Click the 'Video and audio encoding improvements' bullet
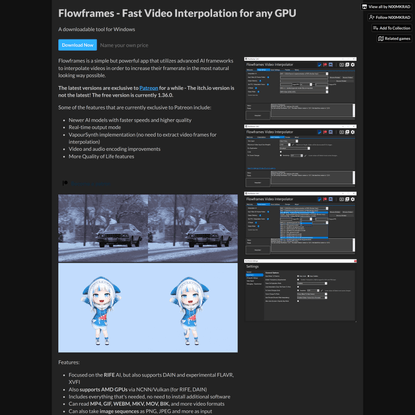 [114, 149]
